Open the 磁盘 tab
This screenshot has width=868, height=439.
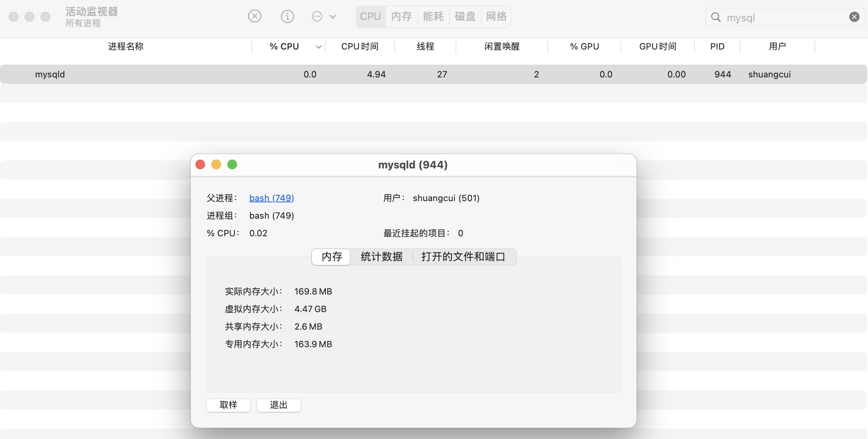pyautogui.click(x=465, y=16)
